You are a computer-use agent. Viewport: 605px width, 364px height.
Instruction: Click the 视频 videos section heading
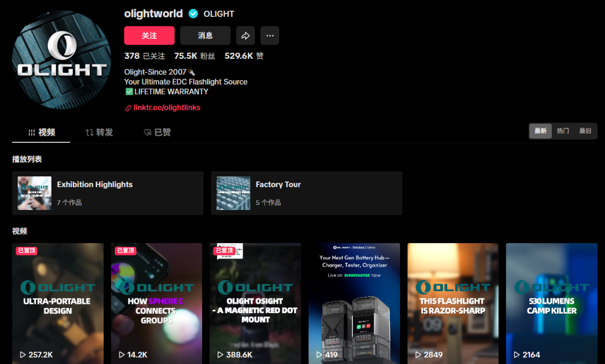click(x=20, y=231)
